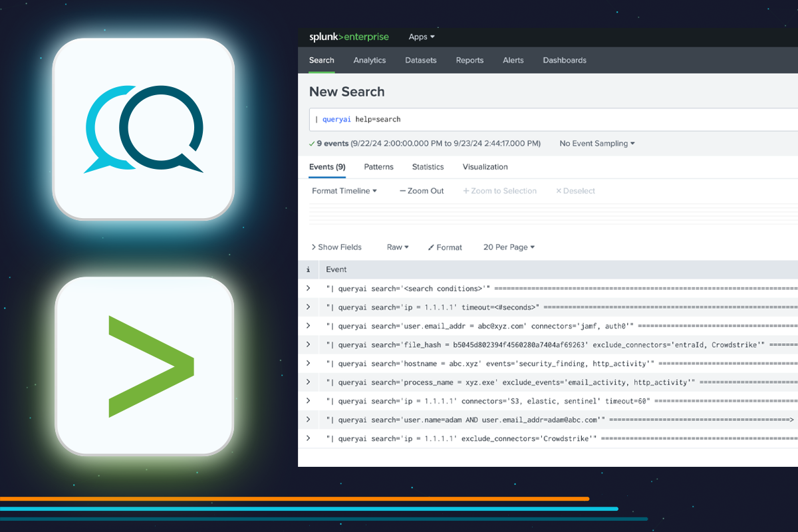Click the green Splunk chevron app icon
The height and width of the screenshot is (532, 798).
pos(144,366)
